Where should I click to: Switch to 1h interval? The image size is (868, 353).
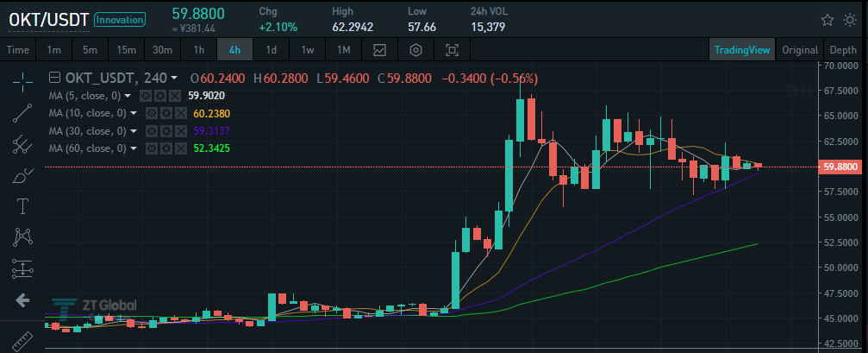click(199, 50)
